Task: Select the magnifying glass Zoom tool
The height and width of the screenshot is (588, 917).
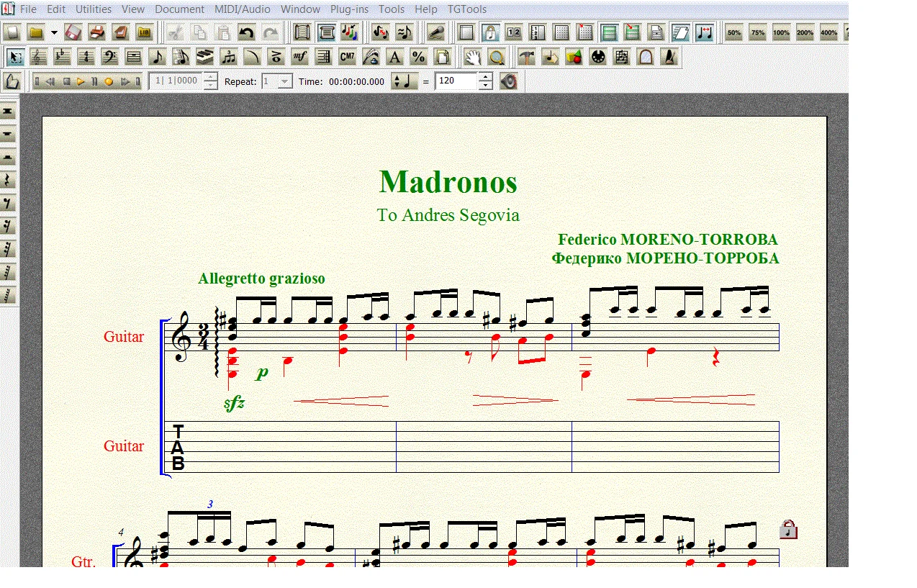Action: pos(496,57)
